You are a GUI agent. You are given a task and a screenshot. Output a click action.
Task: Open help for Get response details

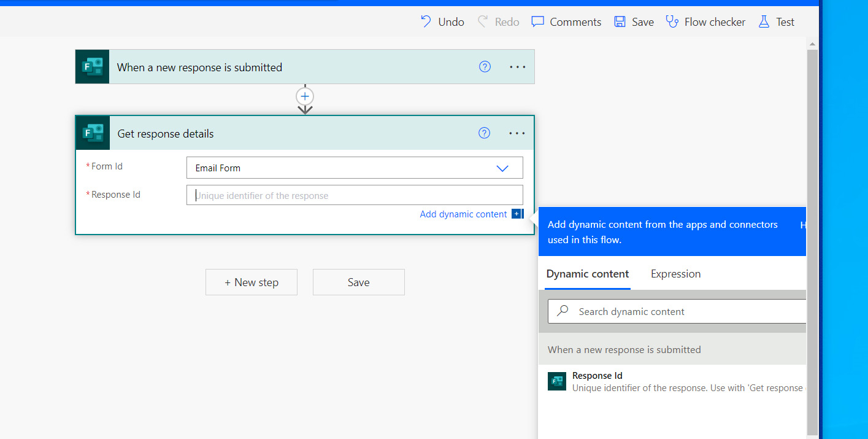(485, 133)
